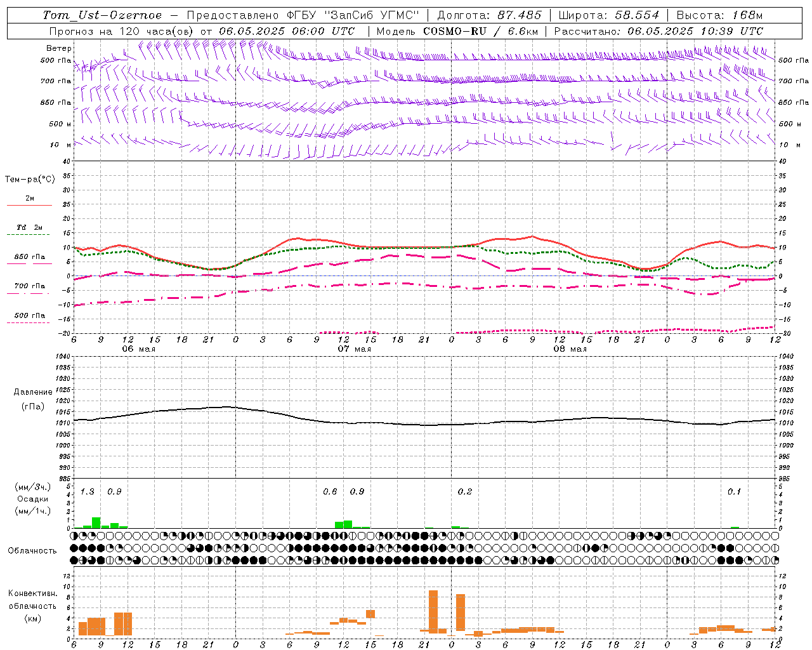Click the "Td 2м" dew point legend entry
Image resolution: width=812 pixels, height=650 pixels.
30,227
